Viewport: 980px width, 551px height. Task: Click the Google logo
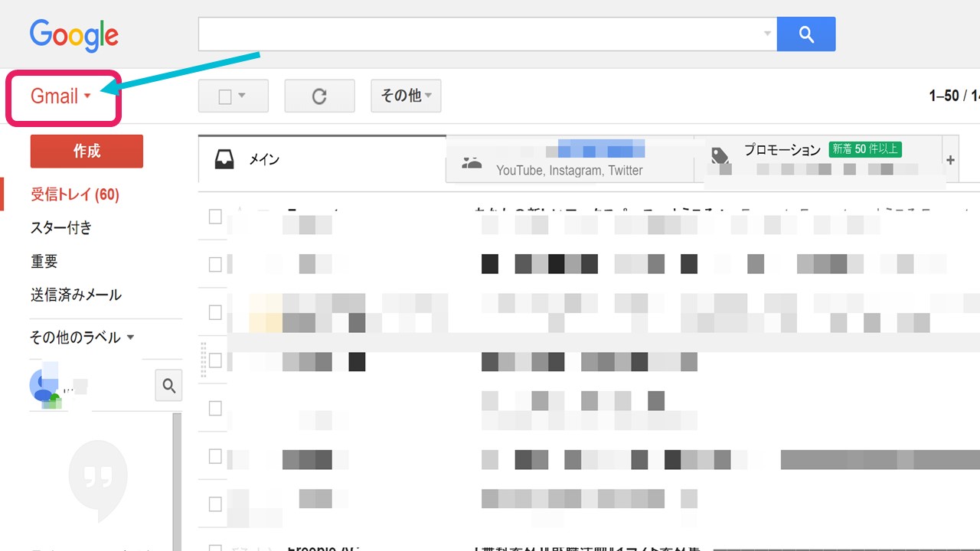[x=74, y=36]
